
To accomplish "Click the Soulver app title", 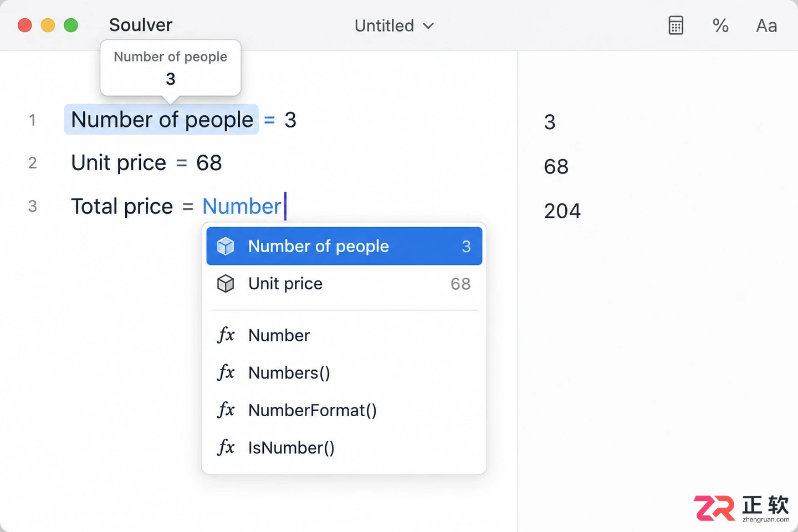I will pos(141,25).
